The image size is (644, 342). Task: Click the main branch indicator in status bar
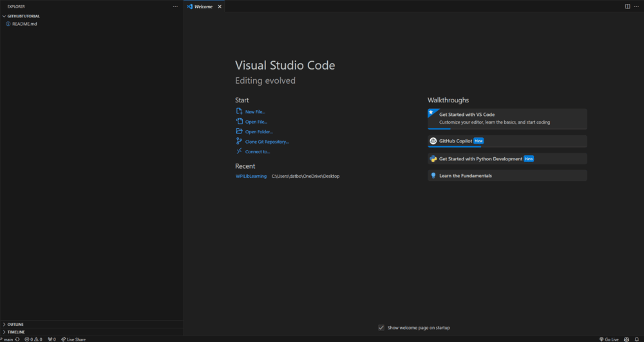point(7,339)
